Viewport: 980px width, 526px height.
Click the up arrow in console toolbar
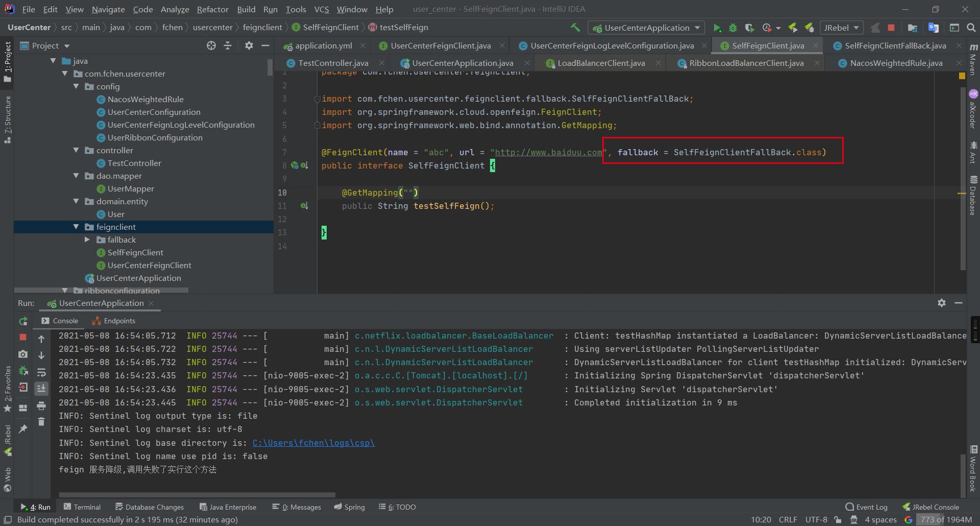click(41, 339)
